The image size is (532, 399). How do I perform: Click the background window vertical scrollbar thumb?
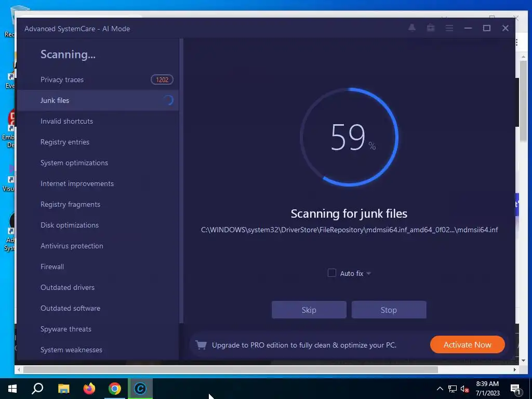[x=523, y=101]
